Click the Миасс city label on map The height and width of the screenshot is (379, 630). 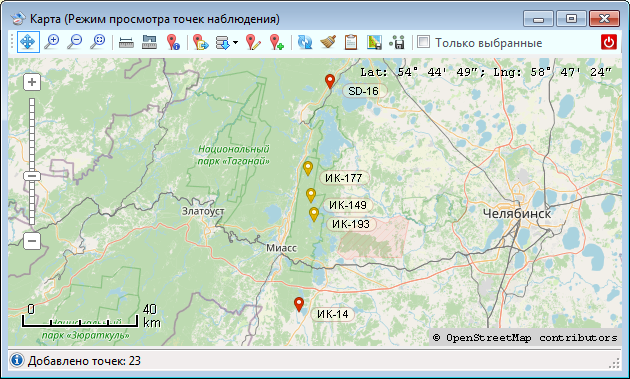[x=281, y=248]
